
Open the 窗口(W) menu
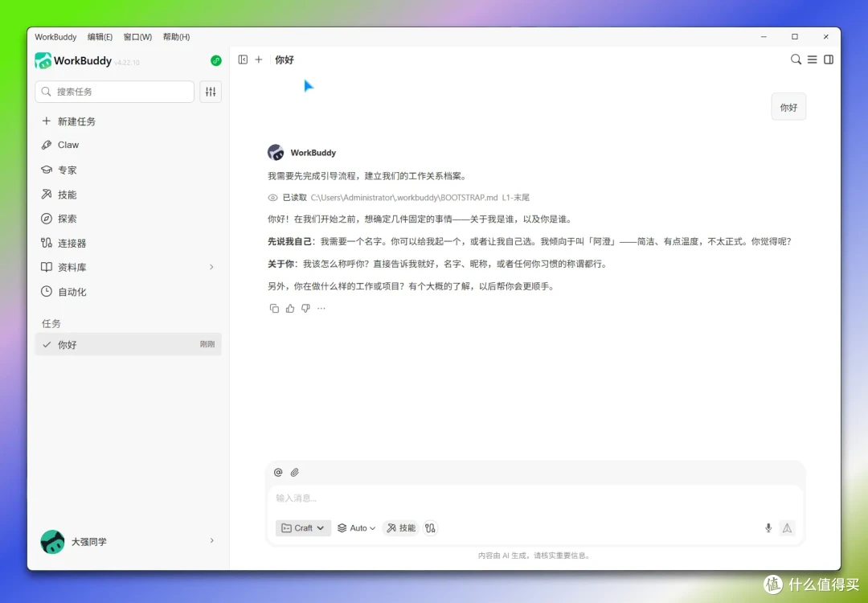point(137,37)
